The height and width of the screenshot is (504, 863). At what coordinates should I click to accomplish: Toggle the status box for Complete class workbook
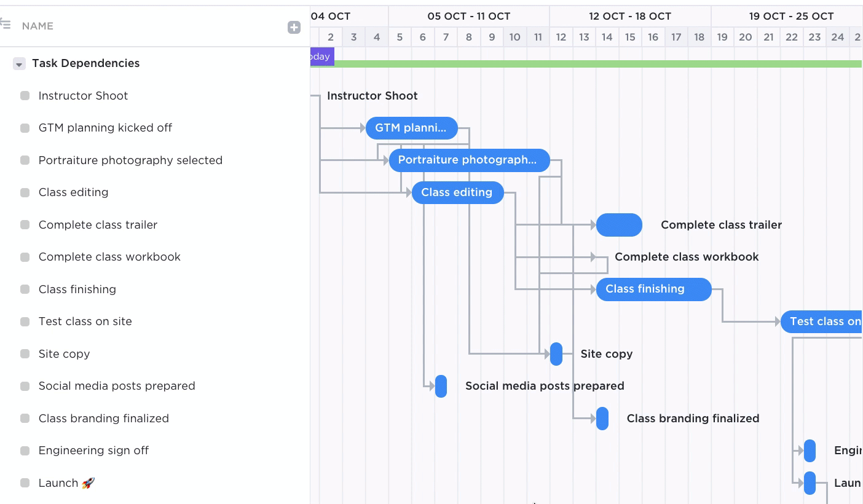click(24, 257)
